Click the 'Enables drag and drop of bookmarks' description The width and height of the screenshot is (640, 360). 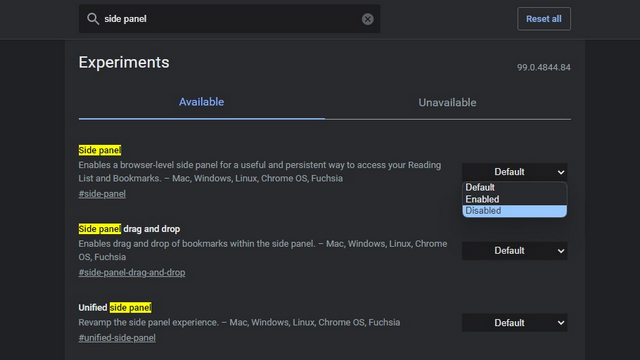263,250
